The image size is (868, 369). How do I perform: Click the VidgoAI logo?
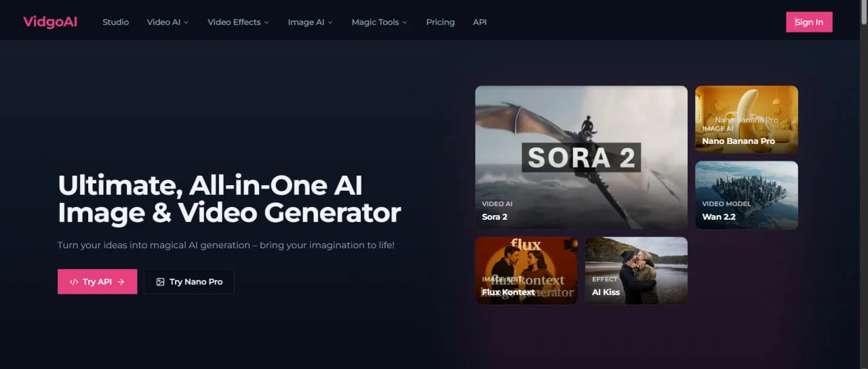point(50,22)
